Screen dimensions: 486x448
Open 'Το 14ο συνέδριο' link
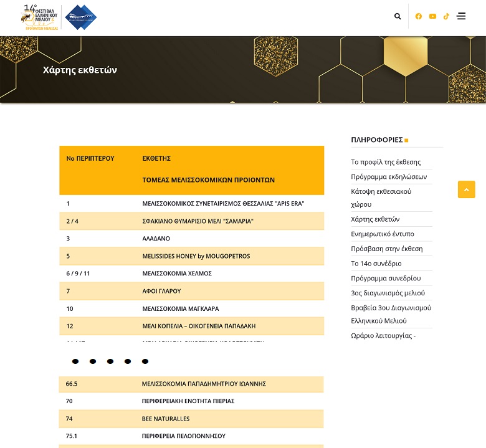tap(376, 264)
